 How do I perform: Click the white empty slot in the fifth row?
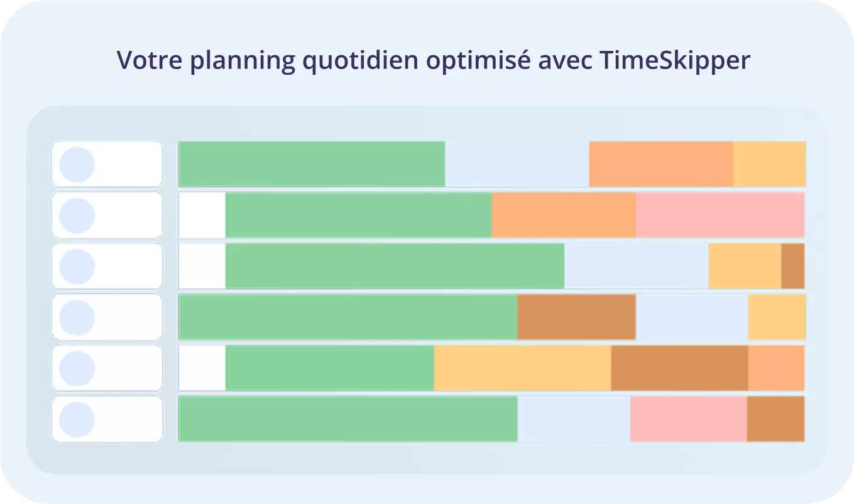202,368
